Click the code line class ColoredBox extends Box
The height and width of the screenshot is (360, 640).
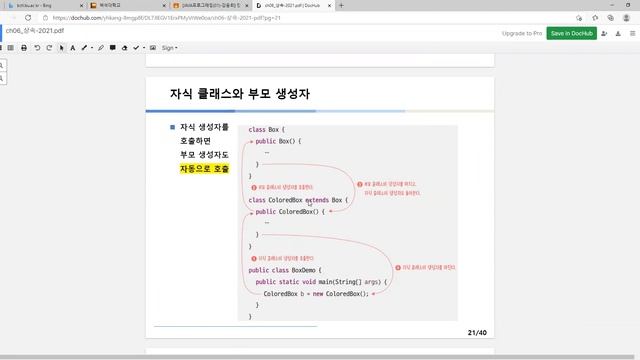click(298, 200)
